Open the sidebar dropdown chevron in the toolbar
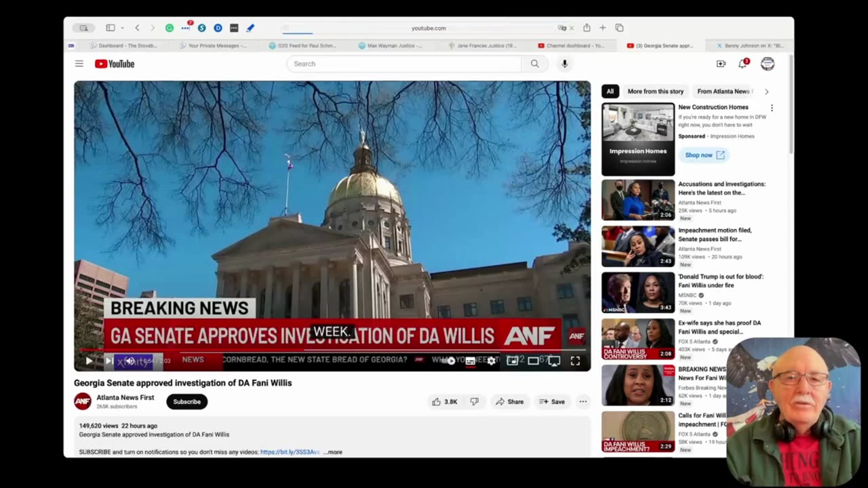868x488 pixels. click(x=123, y=28)
